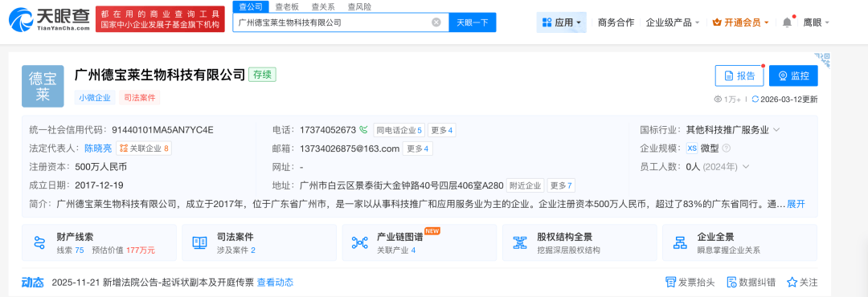The height and width of the screenshot is (297, 868).
Task: Open the notification bell
Action: pos(787,22)
